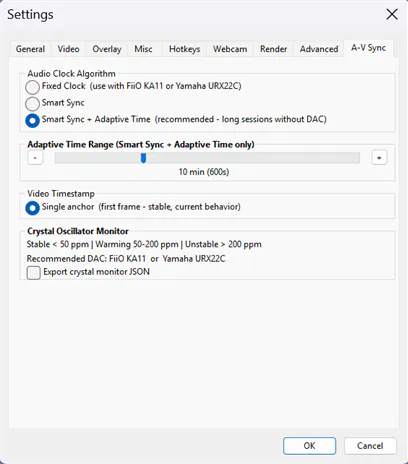Click the 'Audio Clock Algorithm' group label
Viewport: 408px width, 464px height.
point(71,74)
